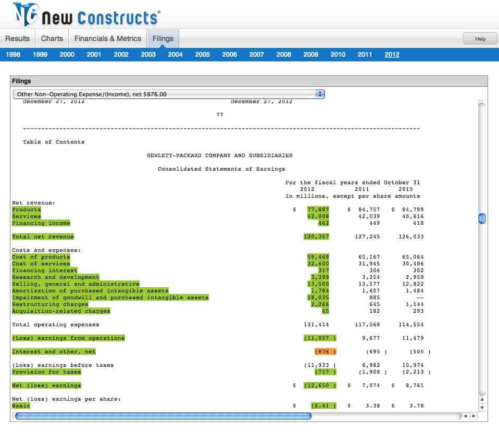Click highlighted Net (loss) earnings label
This screenshot has height=448, width=499.
46,386
